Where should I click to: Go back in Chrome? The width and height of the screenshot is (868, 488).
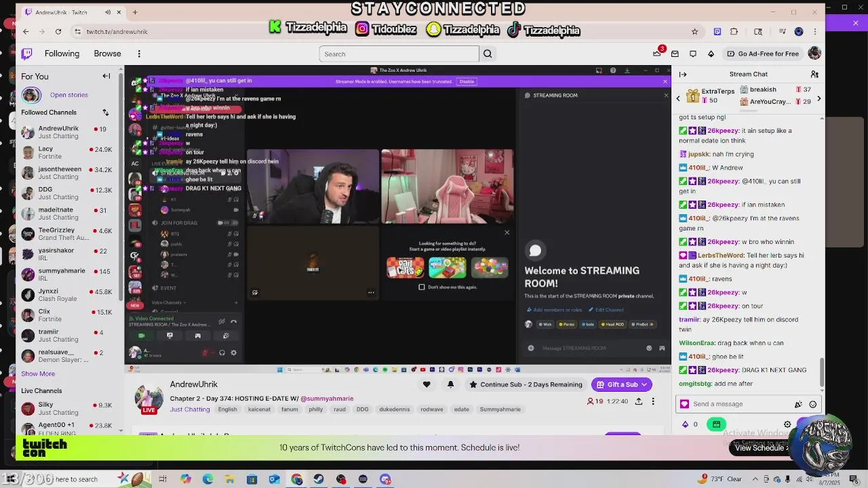pos(26,31)
